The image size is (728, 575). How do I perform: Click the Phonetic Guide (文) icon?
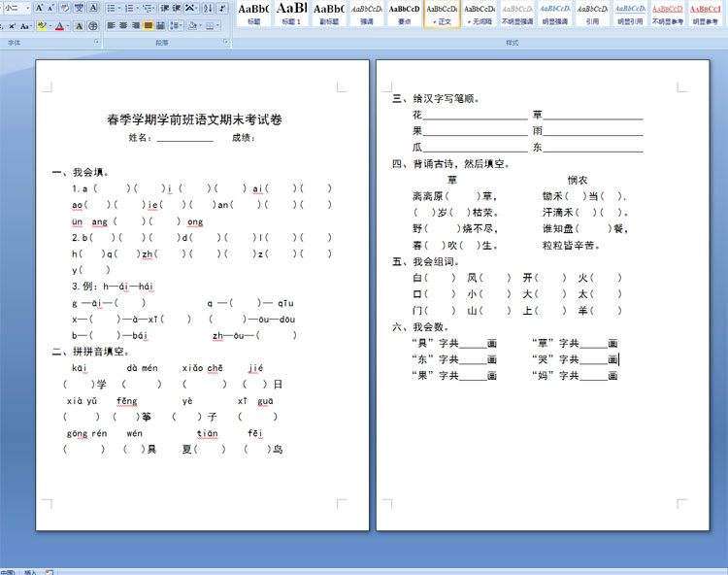click(80, 8)
